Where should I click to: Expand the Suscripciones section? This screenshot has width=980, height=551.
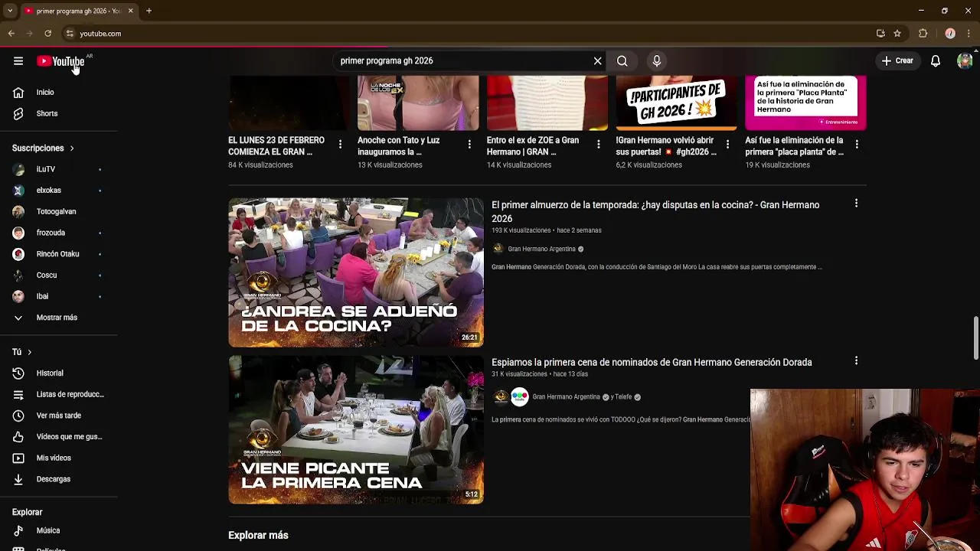43,148
